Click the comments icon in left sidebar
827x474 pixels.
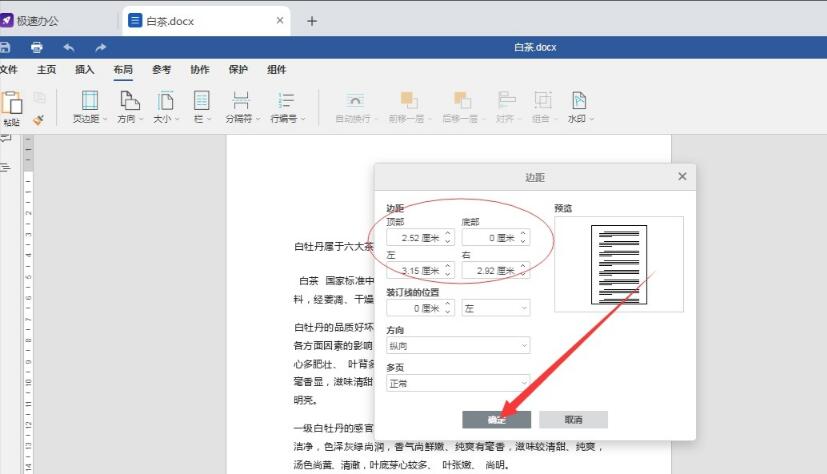[5, 139]
